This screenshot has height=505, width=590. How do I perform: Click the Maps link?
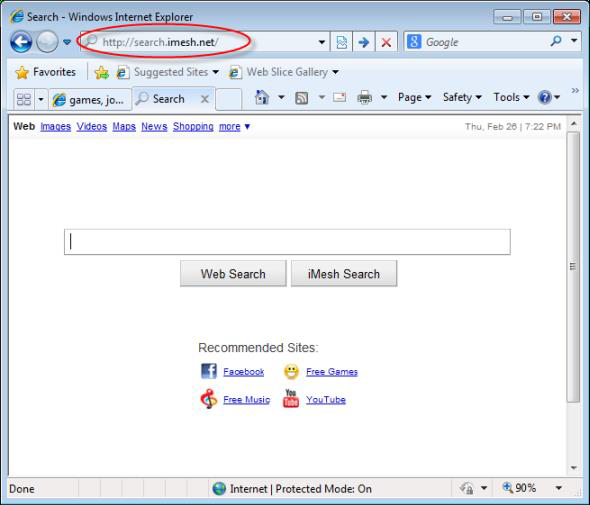coord(124,126)
